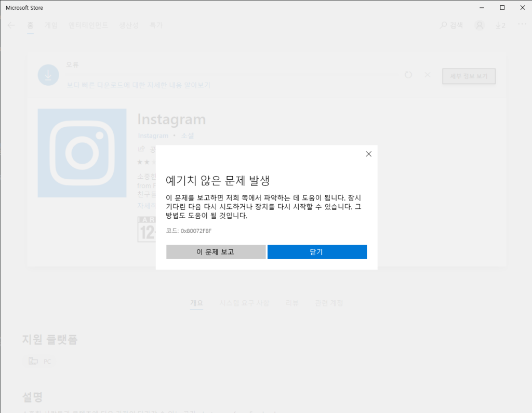Click the circular download arrow icon
Image resolution: width=532 pixels, height=413 pixels.
click(x=48, y=76)
